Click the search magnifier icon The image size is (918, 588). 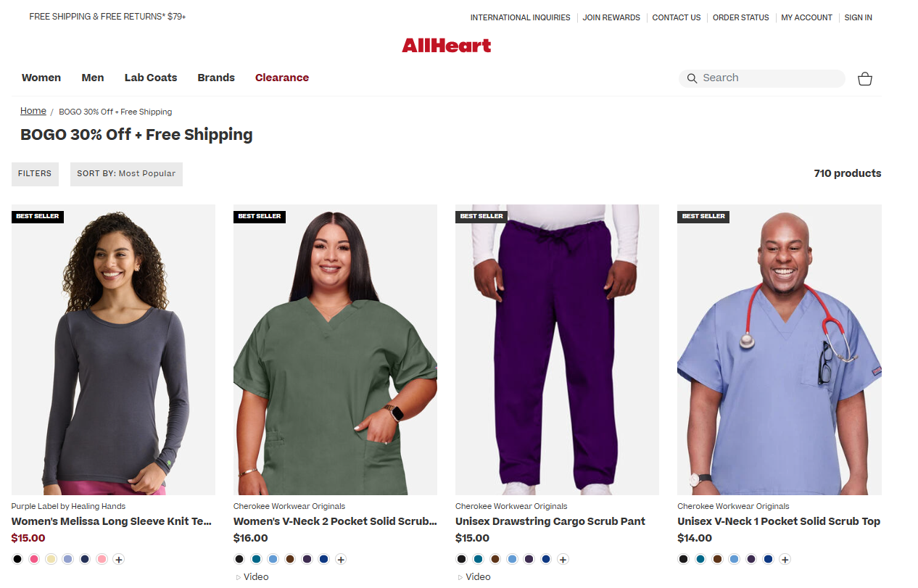[692, 78]
